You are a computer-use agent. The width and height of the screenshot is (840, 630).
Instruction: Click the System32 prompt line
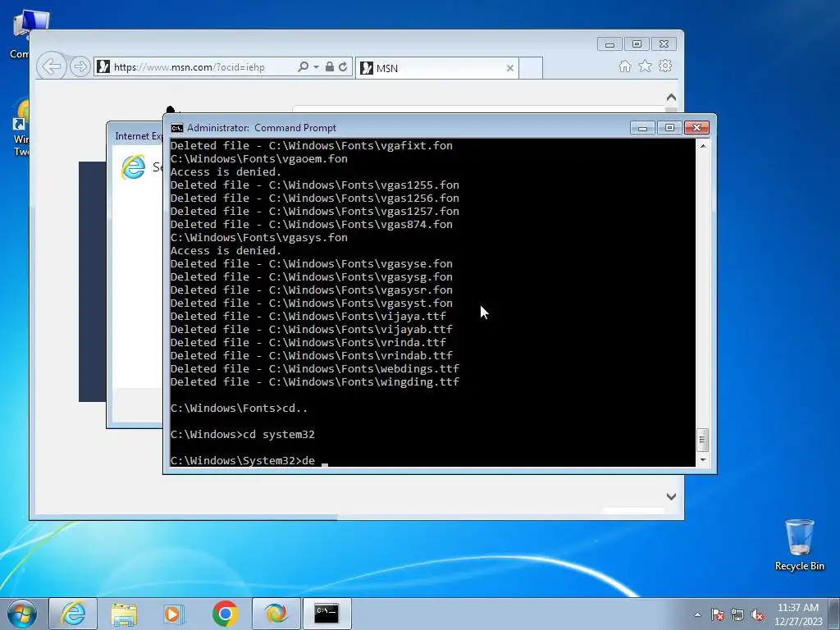(242, 461)
